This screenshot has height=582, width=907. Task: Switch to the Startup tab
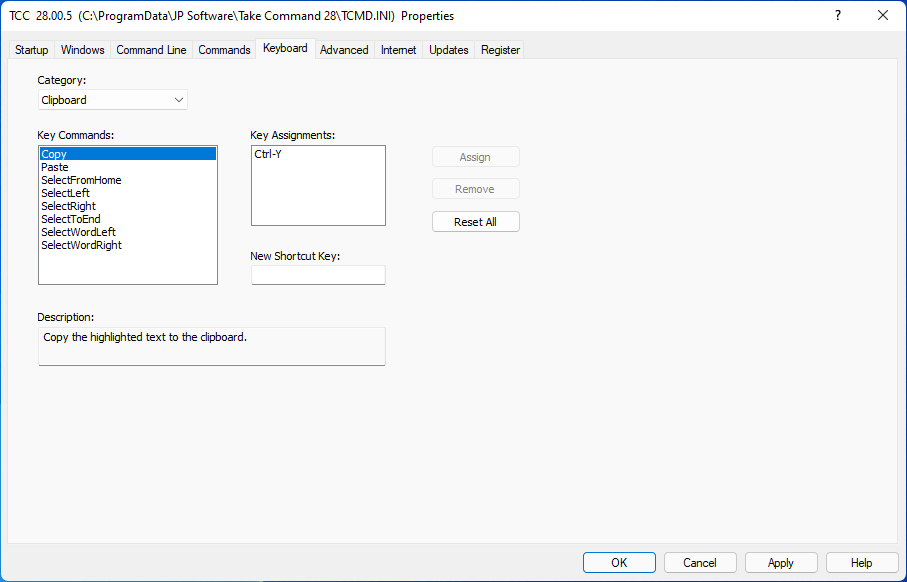click(x=32, y=50)
